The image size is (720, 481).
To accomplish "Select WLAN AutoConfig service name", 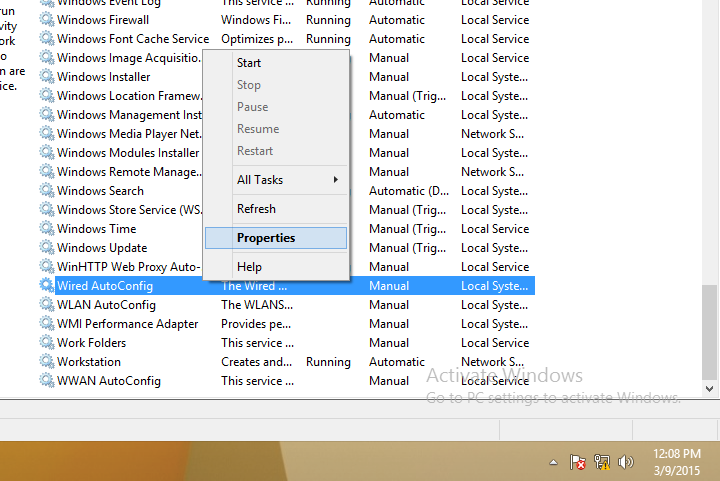I will pyautogui.click(x=106, y=305).
